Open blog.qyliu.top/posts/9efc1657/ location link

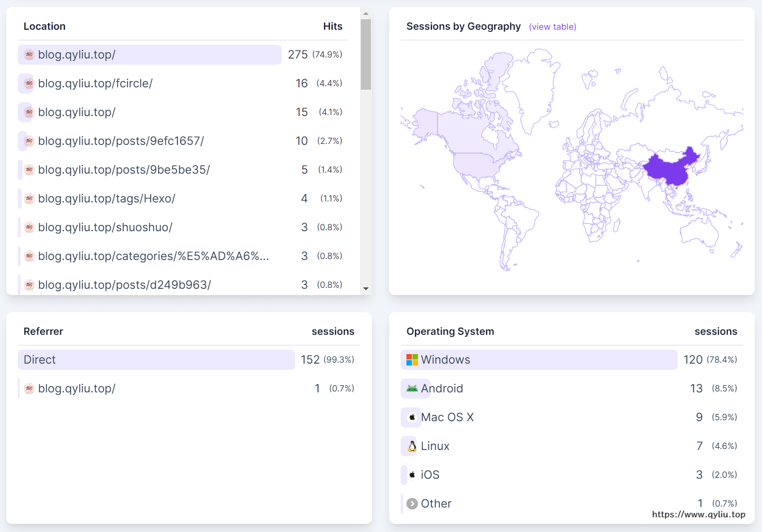point(121,141)
